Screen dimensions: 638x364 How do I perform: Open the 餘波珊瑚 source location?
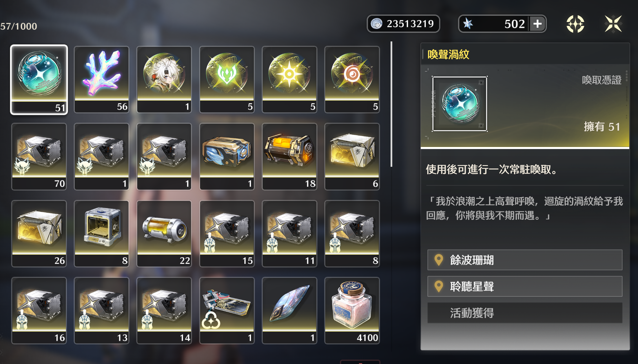(x=525, y=260)
